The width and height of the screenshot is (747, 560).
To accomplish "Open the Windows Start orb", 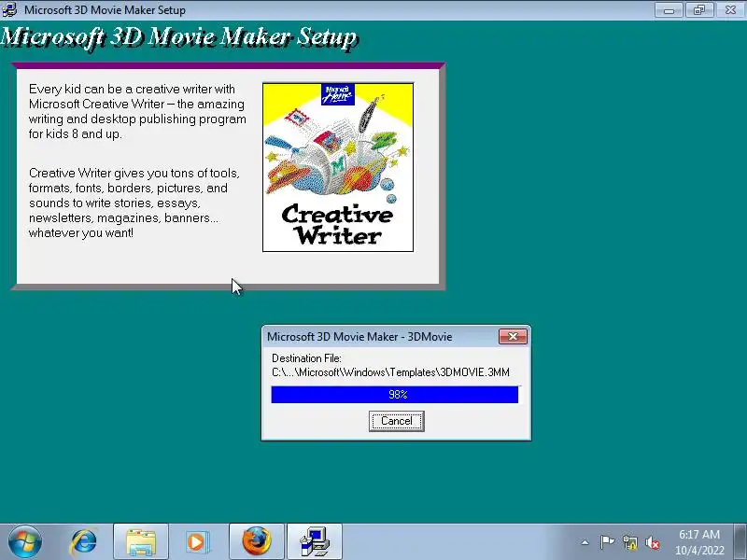I will click(x=25, y=541).
